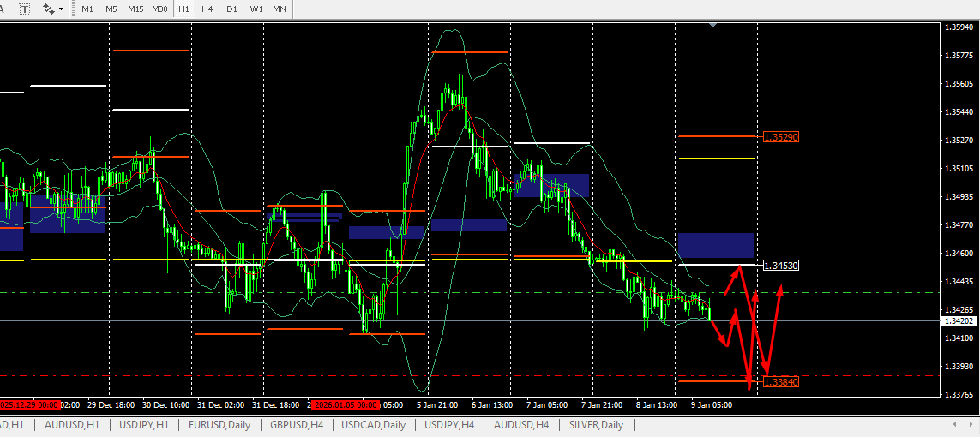The height and width of the screenshot is (437, 980).
Task: Click the 1.34530 white price label
Action: click(780, 266)
